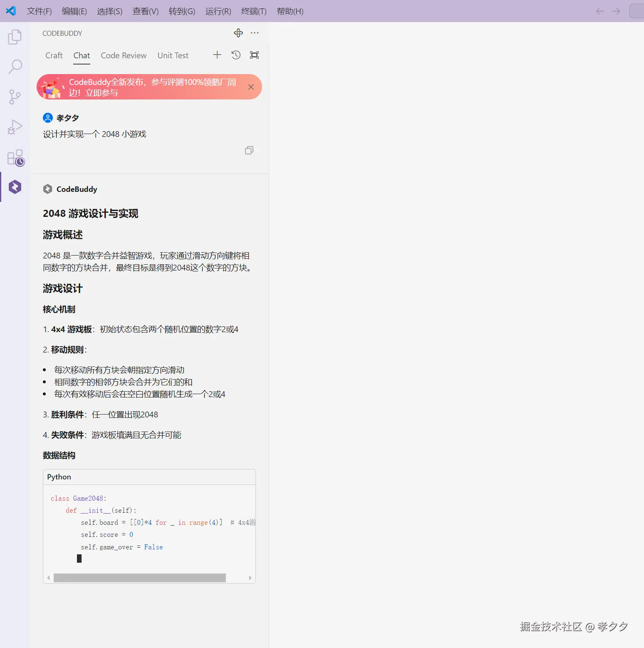Image resolution: width=644 pixels, height=648 pixels.
Task: Click the bullet 相同数字的相邻方块会合并为它们的和
Action: (123, 382)
